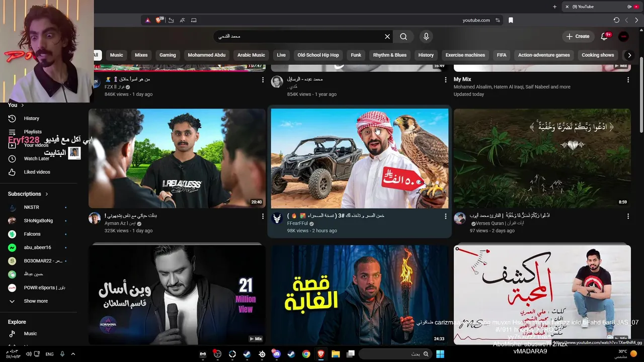Start voice search with the microphone icon

(426, 36)
